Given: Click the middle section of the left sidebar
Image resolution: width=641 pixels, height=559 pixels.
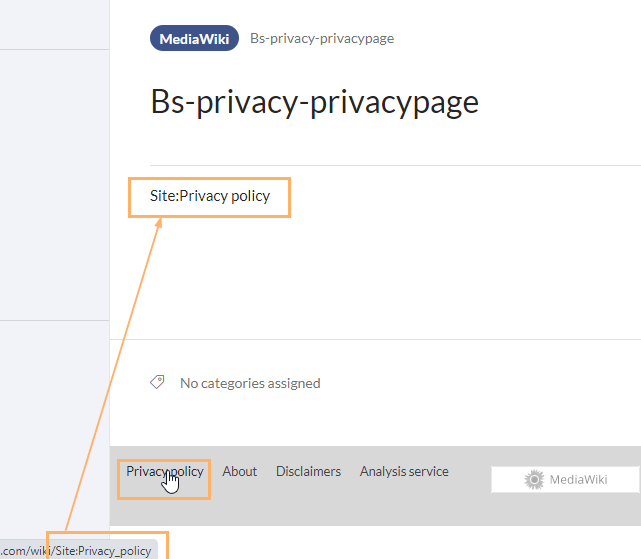Looking at the screenshot, I should [55, 185].
